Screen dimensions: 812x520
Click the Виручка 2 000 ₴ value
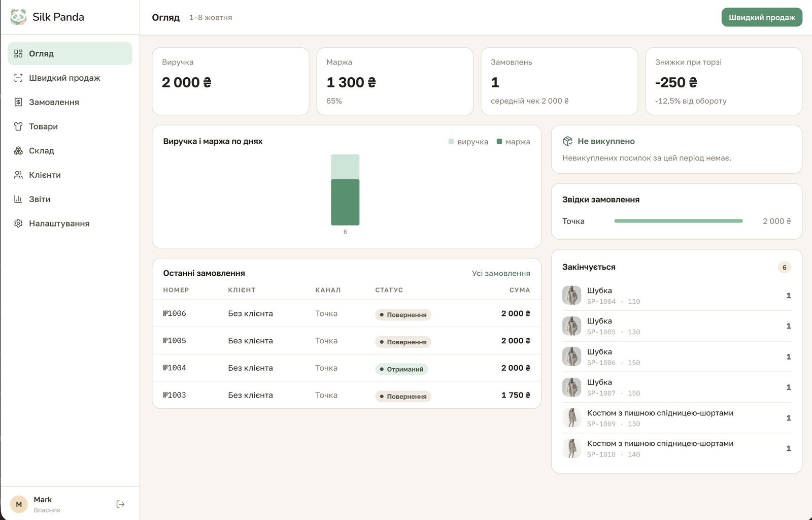pyautogui.click(x=187, y=82)
